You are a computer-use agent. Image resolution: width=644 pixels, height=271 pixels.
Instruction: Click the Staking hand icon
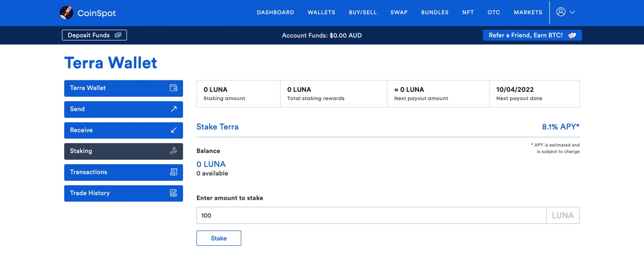pos(174,151)
